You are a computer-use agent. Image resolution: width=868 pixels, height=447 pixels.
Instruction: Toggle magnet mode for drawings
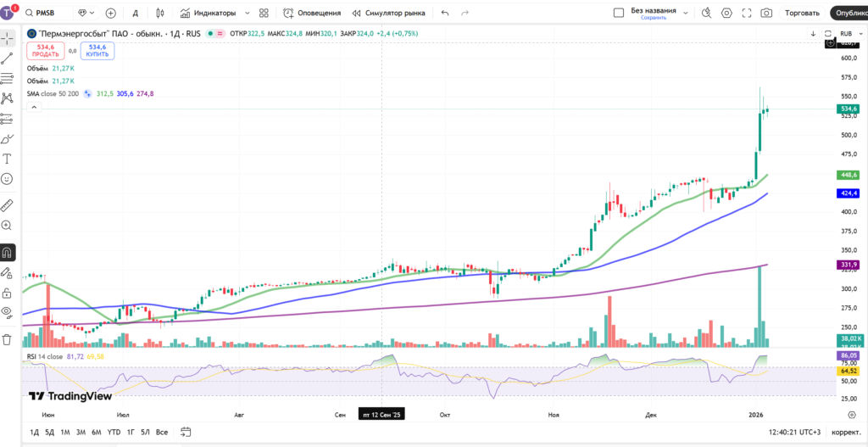8,253
